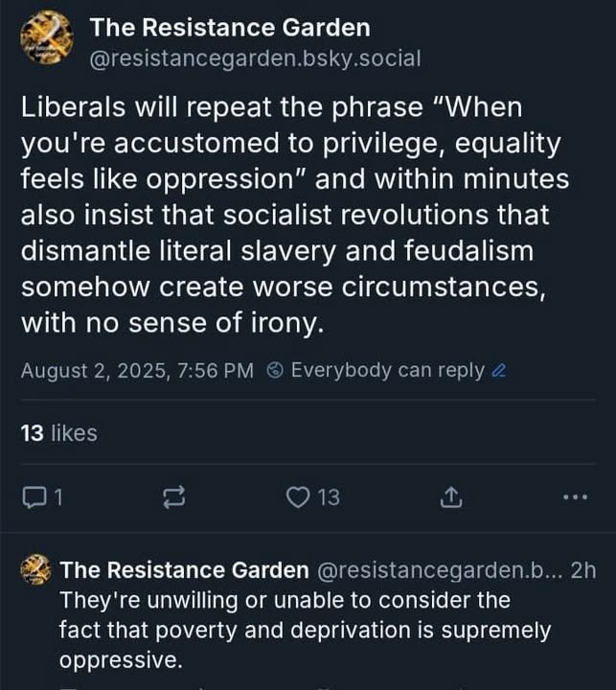The width and height of the screenshot is (616, 690).
Task: Select the main post text about Liberals
Action: [307, 216]
